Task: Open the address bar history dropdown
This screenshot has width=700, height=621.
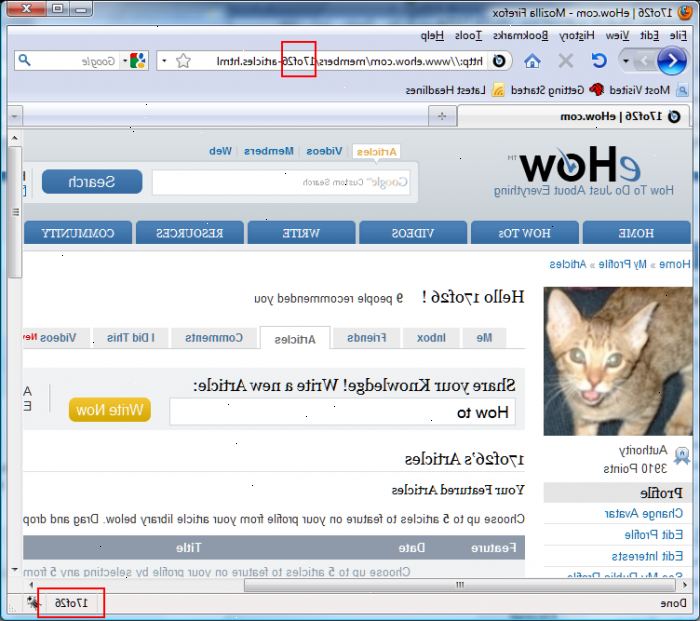Action: point(164,61)
